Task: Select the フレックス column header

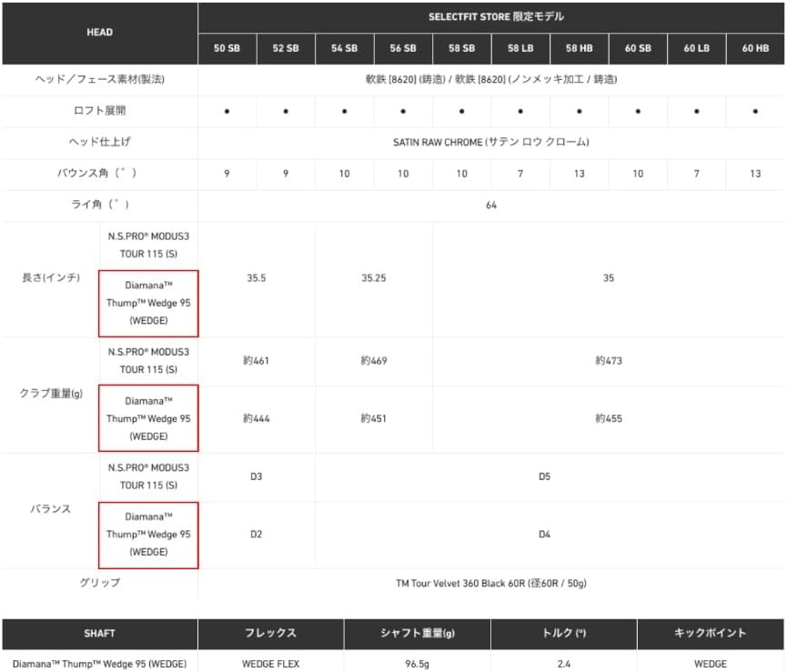Action: tap(271, 634)
